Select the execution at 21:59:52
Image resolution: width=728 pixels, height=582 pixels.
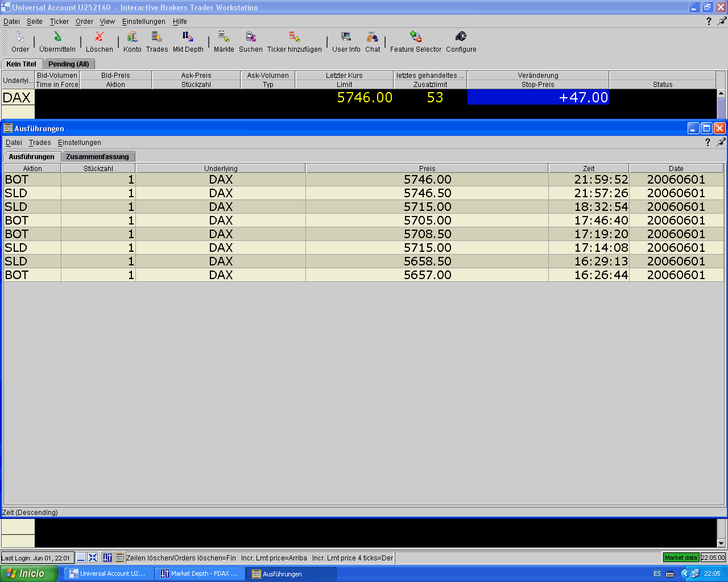pyautogui.click(x=363, y=180)
